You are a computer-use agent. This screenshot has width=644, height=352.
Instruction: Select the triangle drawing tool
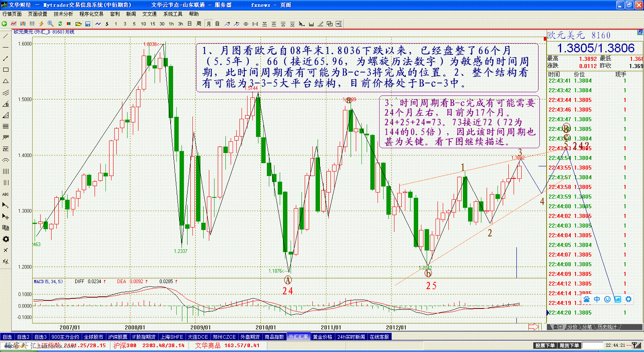pos(6,81)
